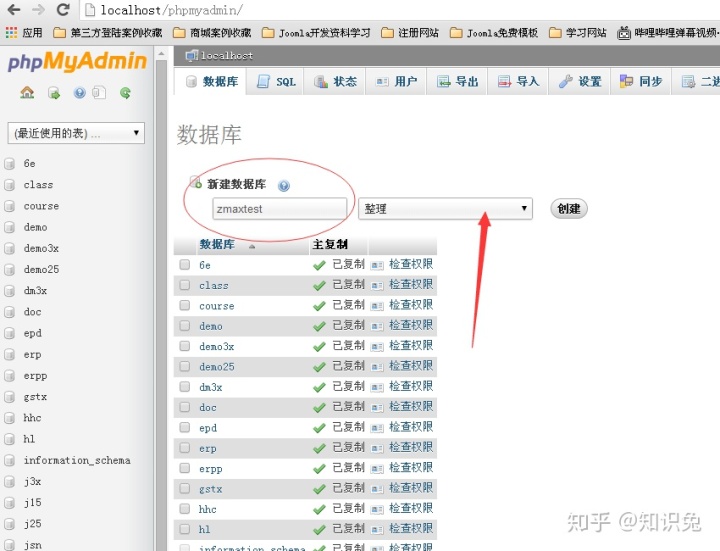Select j15 in the sidebar list
The height and width of the screenshot is (551, 720).
click(33, 503)
